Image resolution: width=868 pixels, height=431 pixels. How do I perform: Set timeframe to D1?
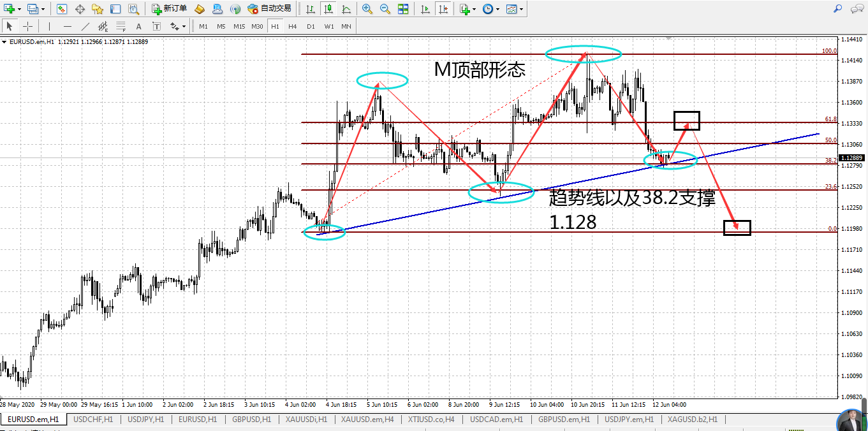click(311, 26)
